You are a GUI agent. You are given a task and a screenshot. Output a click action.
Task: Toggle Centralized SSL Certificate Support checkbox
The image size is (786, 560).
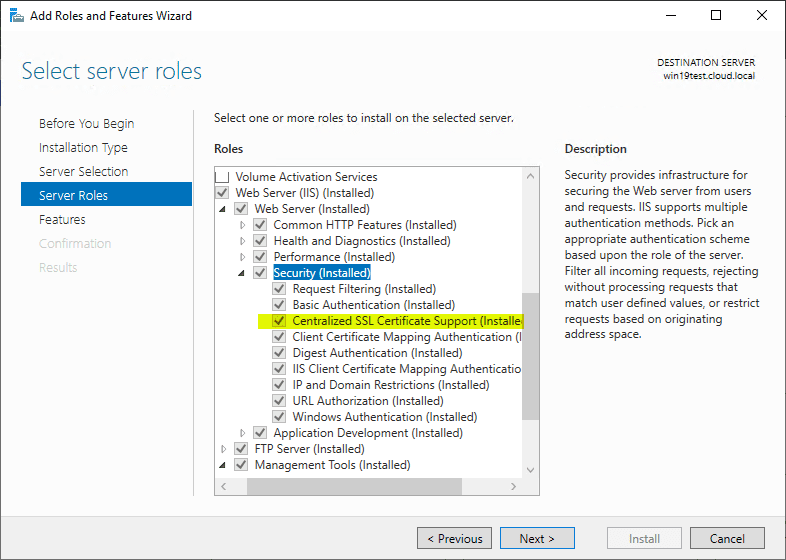click(x=279, y=321)
